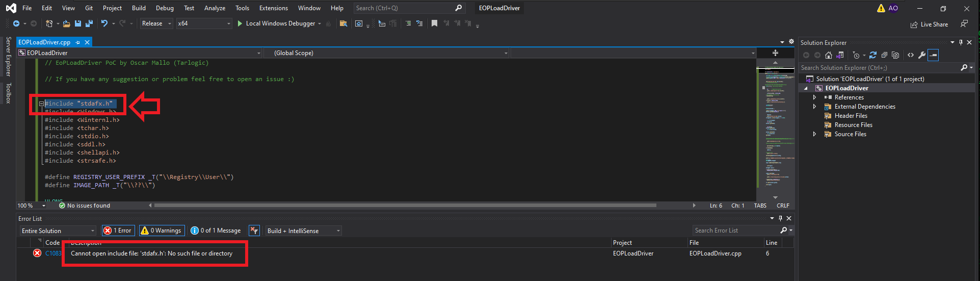Click the bookmark toggle icon in toolbar
Viewport: 980px width, 281px height.
click(x=434, y=23)
